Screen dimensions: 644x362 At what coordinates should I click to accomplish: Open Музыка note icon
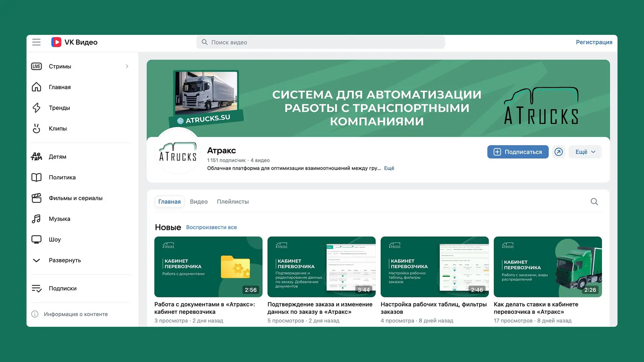click(36, 219)
